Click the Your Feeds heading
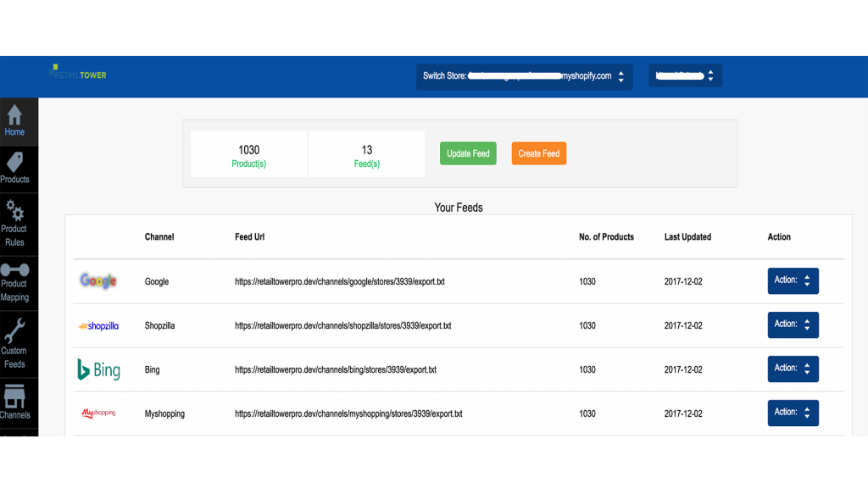The image size is (868, 488). 459,208
